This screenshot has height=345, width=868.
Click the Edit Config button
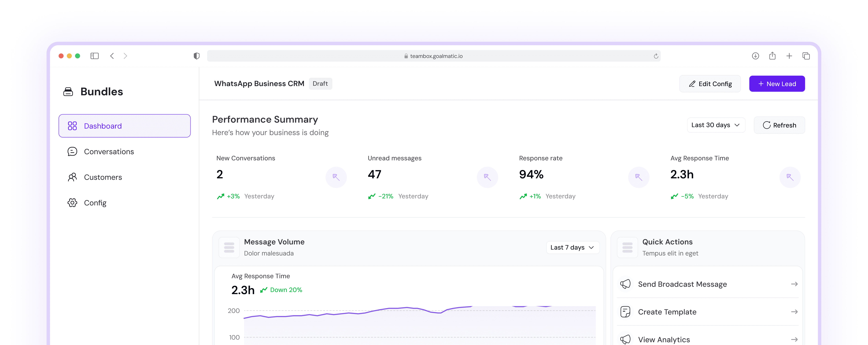710,84
